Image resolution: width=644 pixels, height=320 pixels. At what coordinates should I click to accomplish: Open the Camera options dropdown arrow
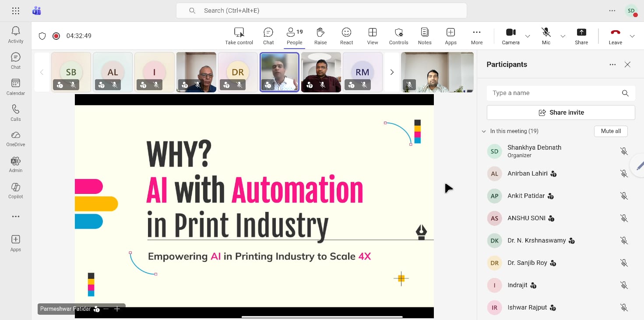pyautogui.click(x=528, y=36)
